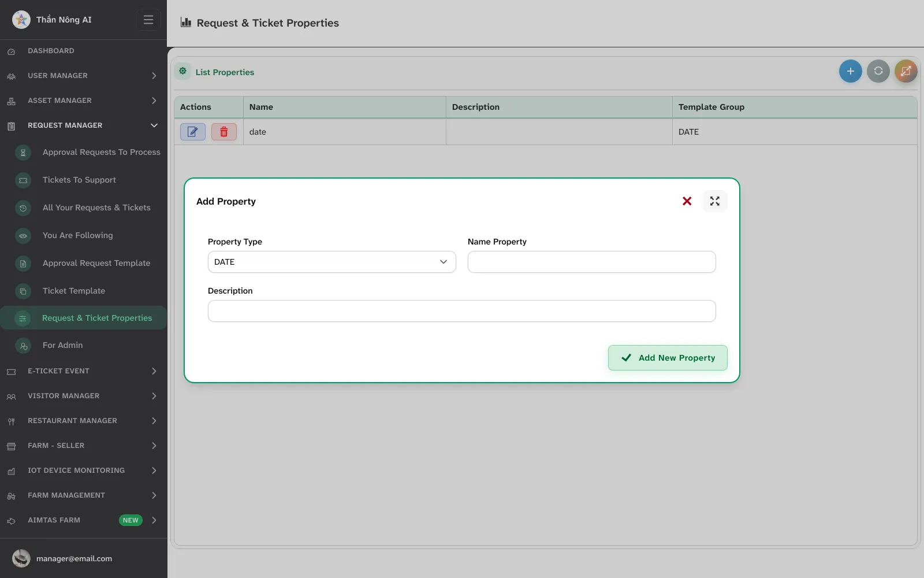This screenshot has width=924, height=578.
Task: Click the copy icon for Ticket Template
Action: pyautogui.click(x=23, y=291)
